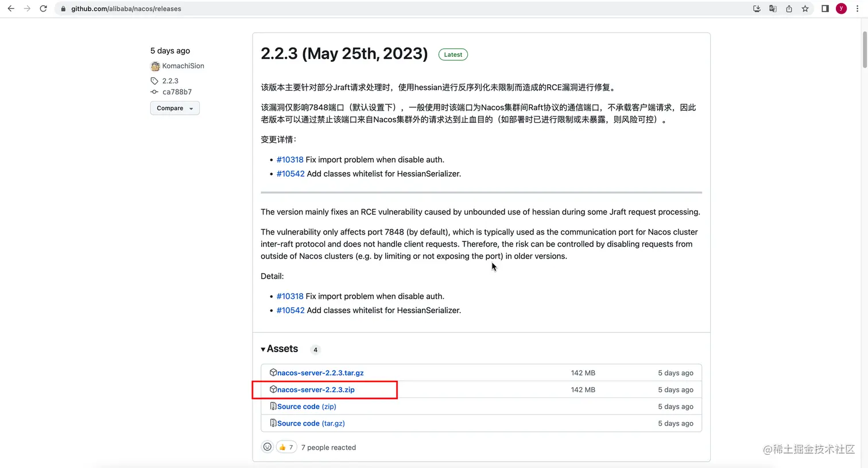Click 5 days ago in the Source code (tar.gz) row
Screen dimensions: 868x468
pyautogui.click(x=676, y=423)
